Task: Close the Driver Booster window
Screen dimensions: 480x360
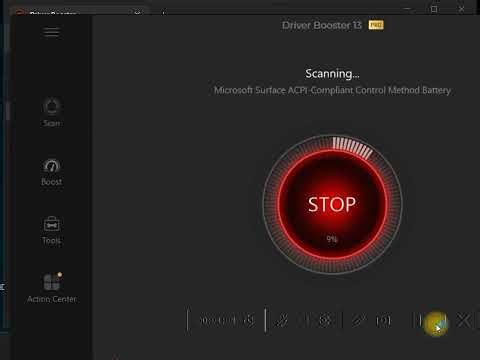Action: 461,9
